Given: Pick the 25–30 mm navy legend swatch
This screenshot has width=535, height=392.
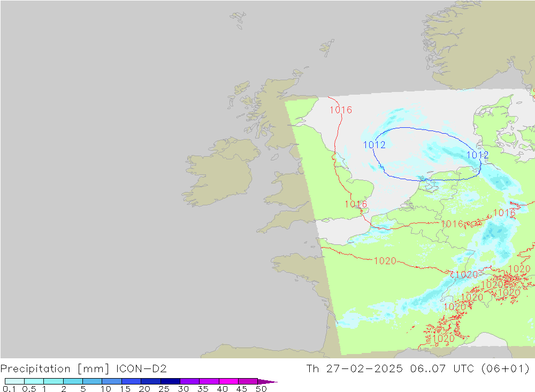Looking at the screenshot, I should click(170, 381).
